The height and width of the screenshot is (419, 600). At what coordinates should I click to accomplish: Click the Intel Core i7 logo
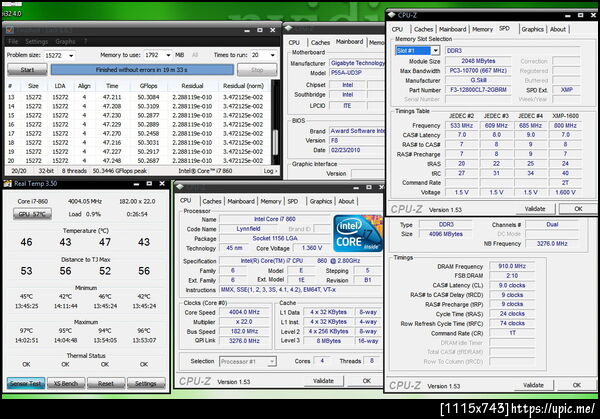(x=358, y=233)
